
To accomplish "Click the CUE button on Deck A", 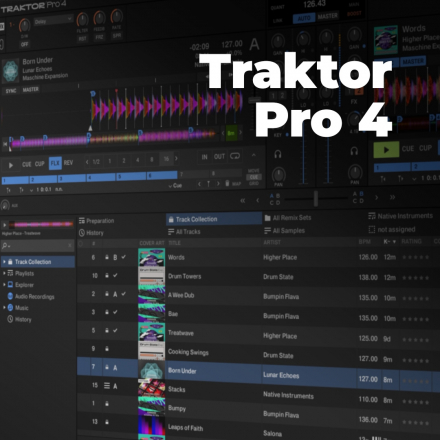I will (27, 164).
